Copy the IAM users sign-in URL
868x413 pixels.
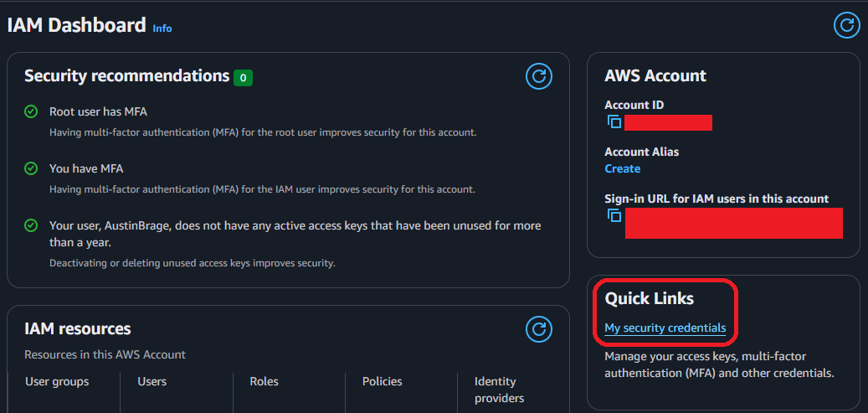point(614,216)
